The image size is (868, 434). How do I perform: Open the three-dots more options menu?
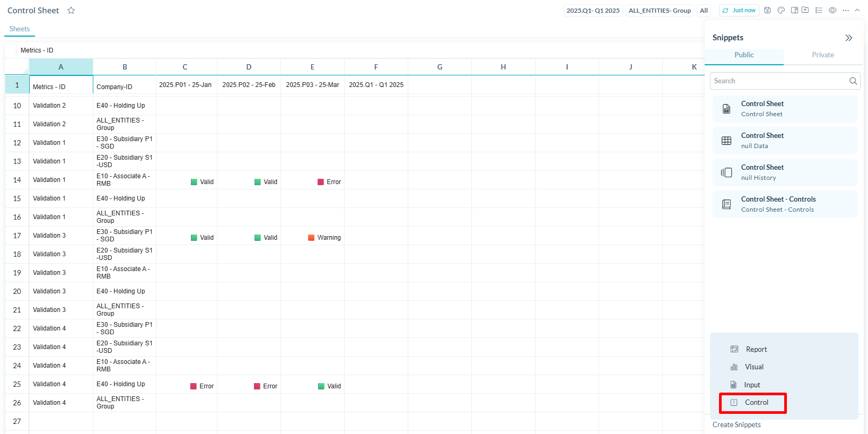pyautogui.click(x=846, y=10)
